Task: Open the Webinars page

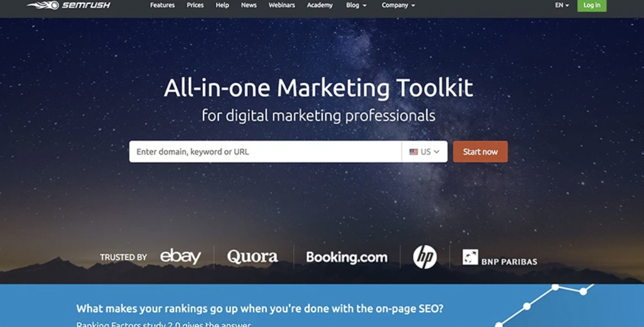Action: point(282,5)
